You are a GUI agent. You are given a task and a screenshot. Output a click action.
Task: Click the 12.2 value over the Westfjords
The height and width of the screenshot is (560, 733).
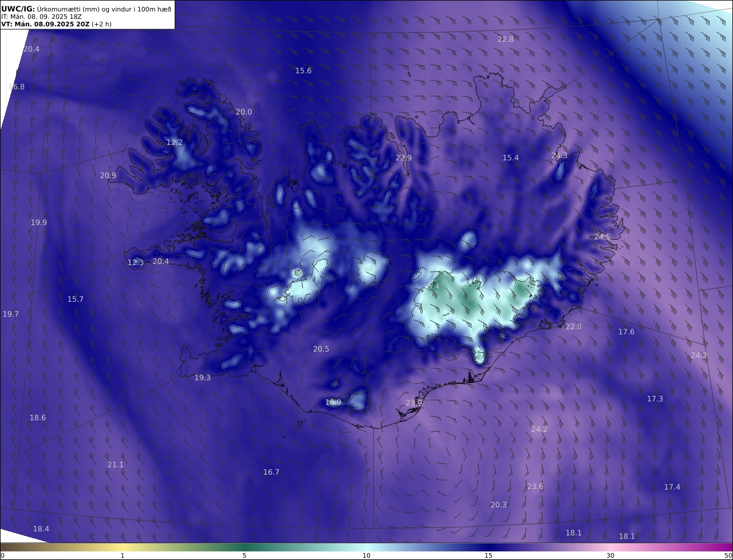tap(175, 143)
